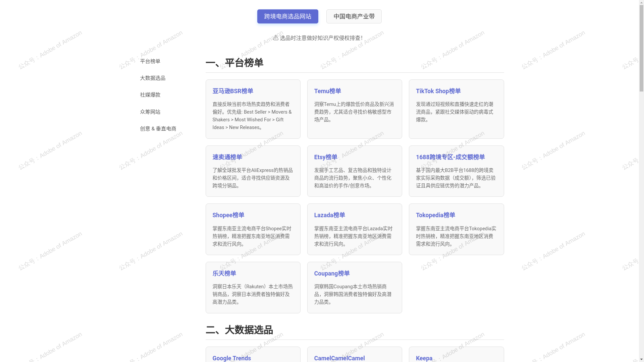Click the 选品时注意做好知识产权侵权排查 notice text
The height and width of the screenshot is (362, 644).
click(321, 38)
